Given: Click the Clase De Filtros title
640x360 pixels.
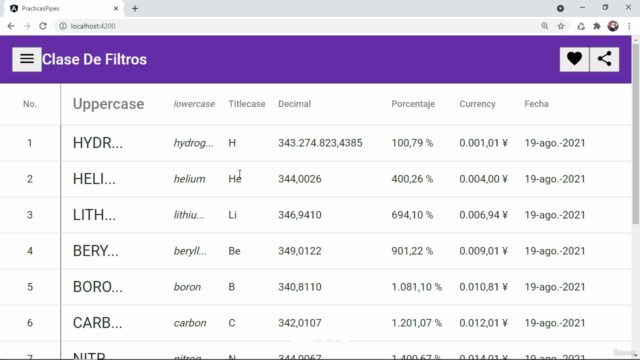Looking at the screenshot, I should point(94,60).
